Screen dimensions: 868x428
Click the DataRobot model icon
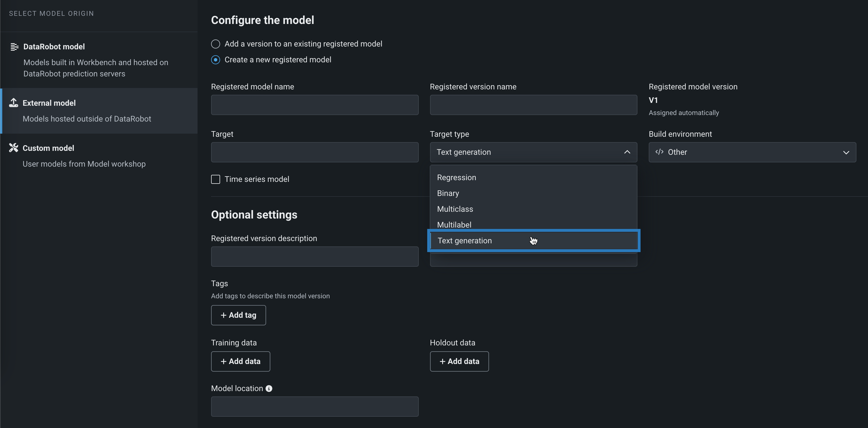point(14,47)
